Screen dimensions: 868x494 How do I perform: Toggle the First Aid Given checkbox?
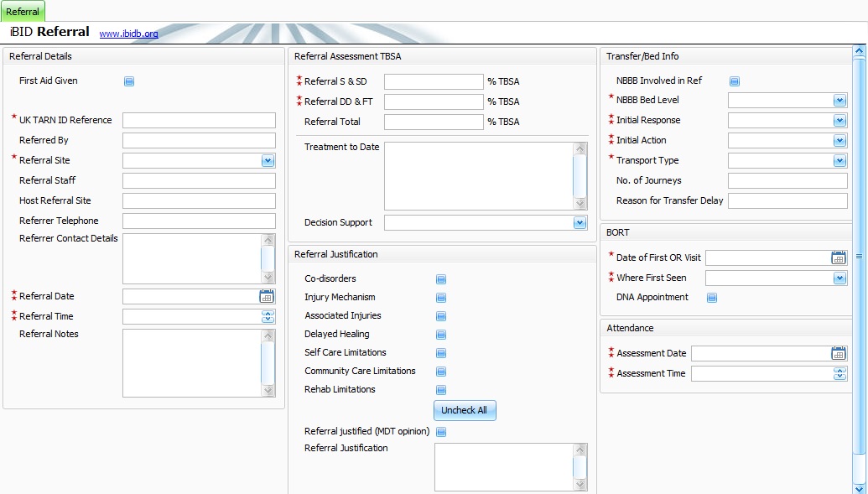[x=129, y=81]
